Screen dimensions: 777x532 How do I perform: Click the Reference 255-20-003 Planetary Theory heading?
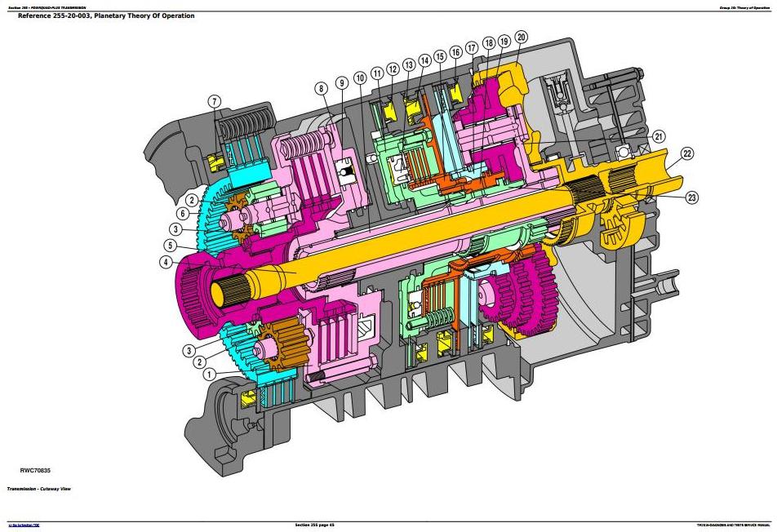[x=106, y=16]
